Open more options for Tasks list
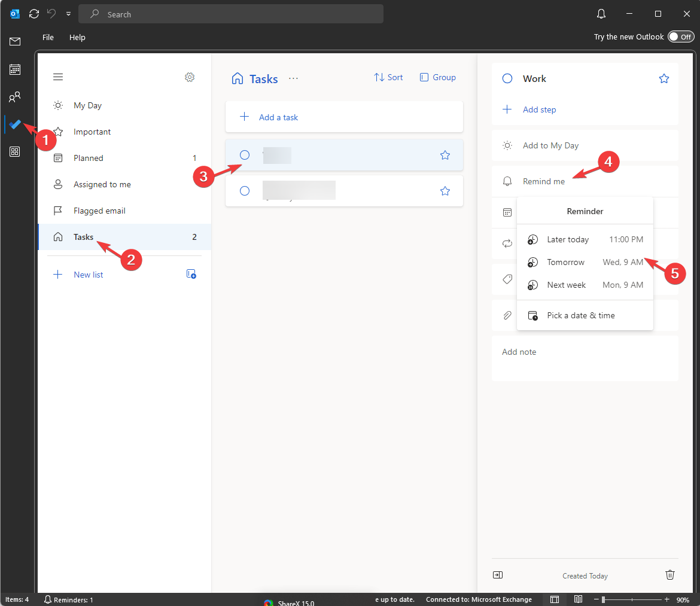Image resolution: width=700 pixels, height=606 pixels. (x=293, y=78)
